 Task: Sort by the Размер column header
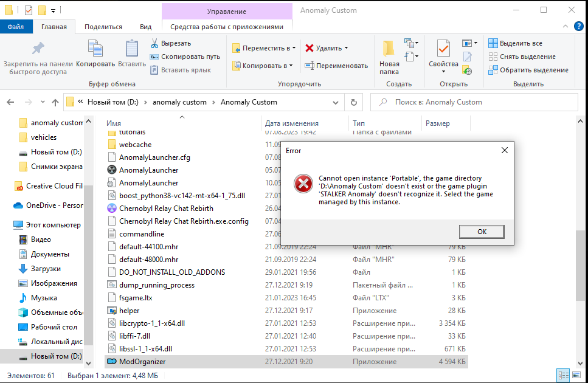click(438, 123)
